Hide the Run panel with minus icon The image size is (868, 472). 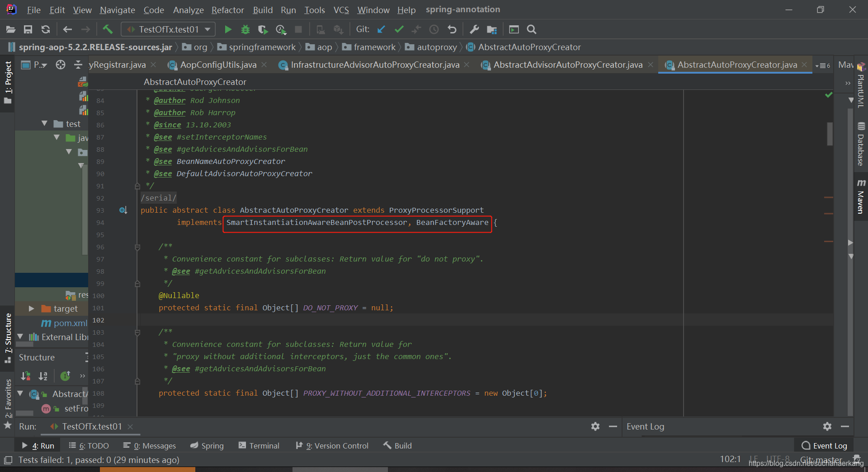[x=613, y=426]
